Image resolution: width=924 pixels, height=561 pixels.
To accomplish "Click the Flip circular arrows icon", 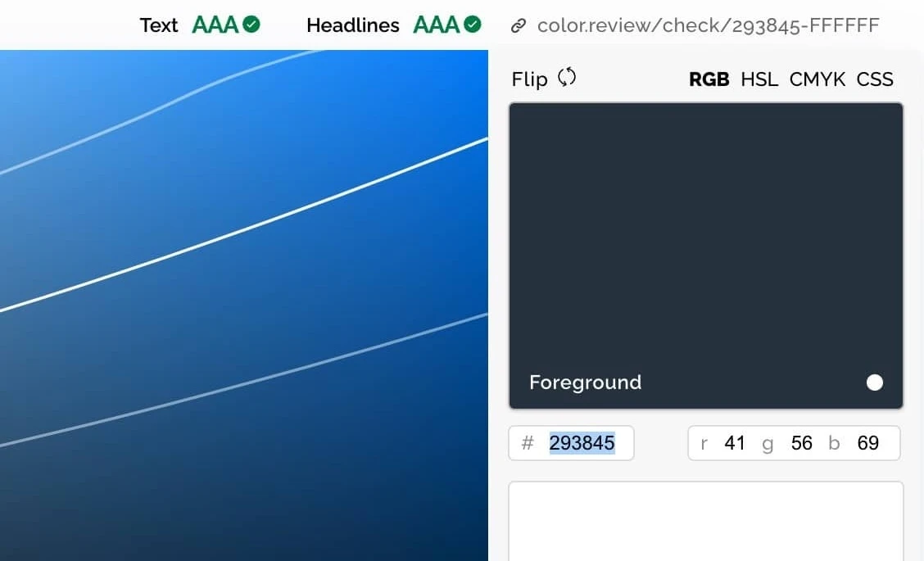I will (567, 78).
